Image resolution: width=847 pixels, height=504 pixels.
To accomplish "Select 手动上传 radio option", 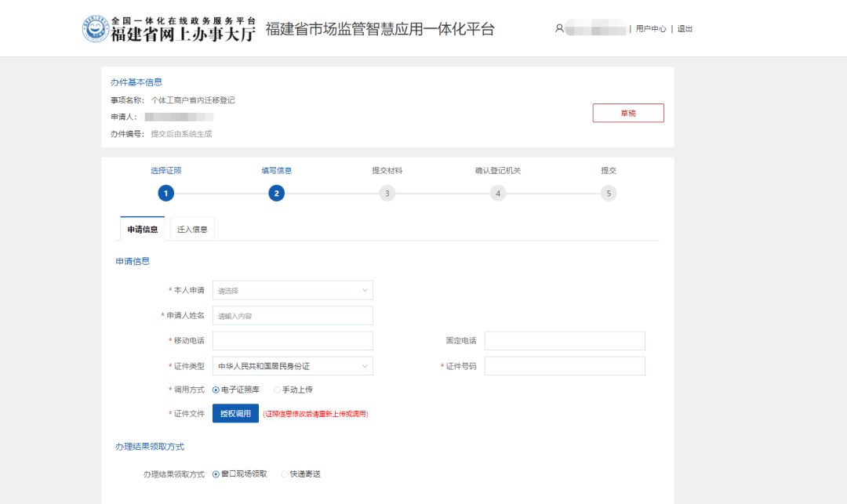I will 278,390.
